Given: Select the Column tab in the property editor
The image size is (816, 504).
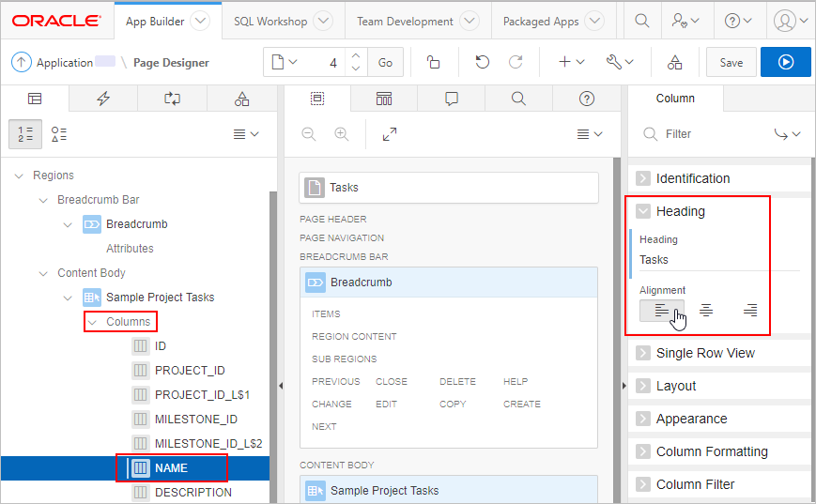Looking at the screenshot, I should tap(675, 99).
